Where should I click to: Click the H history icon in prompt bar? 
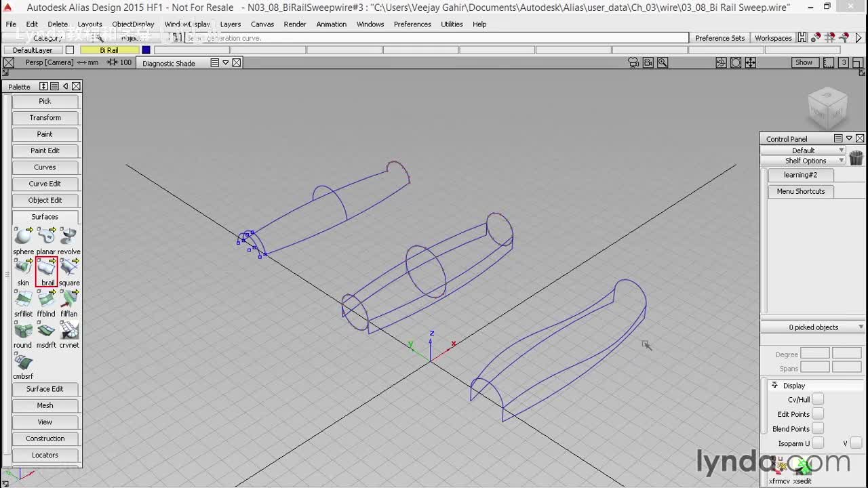pos(802,38)
